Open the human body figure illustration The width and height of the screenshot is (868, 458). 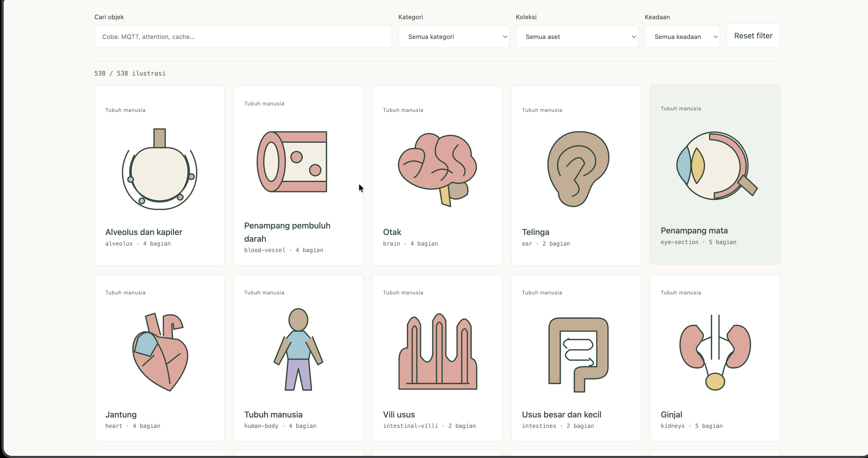click(298, 349)
